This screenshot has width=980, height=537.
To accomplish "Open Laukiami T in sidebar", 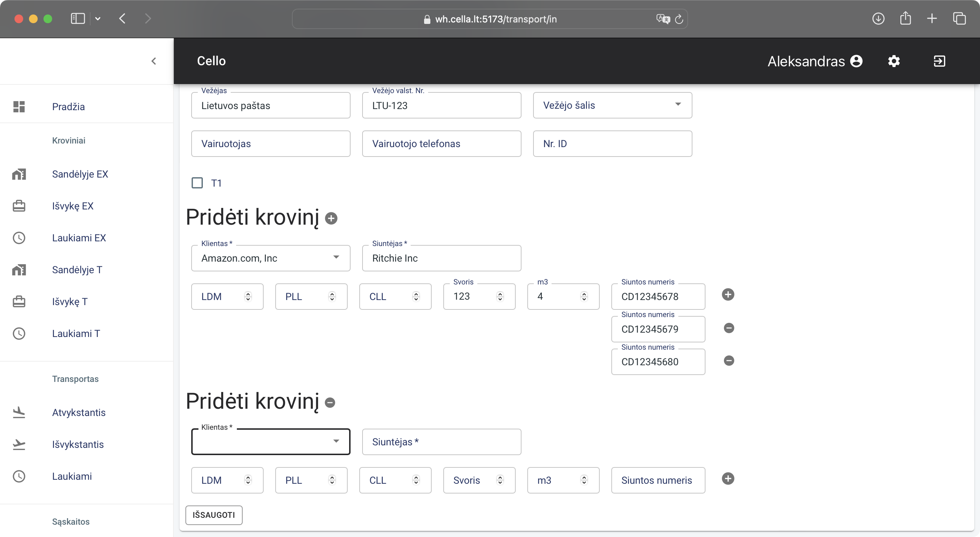I will pos(76,333).
